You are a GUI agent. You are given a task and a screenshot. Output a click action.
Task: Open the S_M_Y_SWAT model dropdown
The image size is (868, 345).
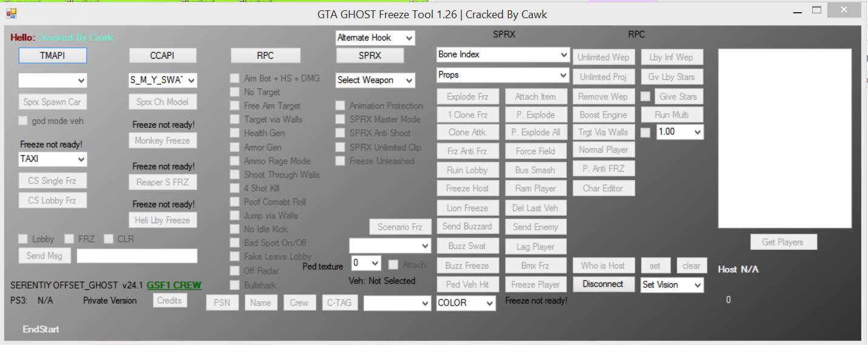pyautogui.click(x=163, y=80)
